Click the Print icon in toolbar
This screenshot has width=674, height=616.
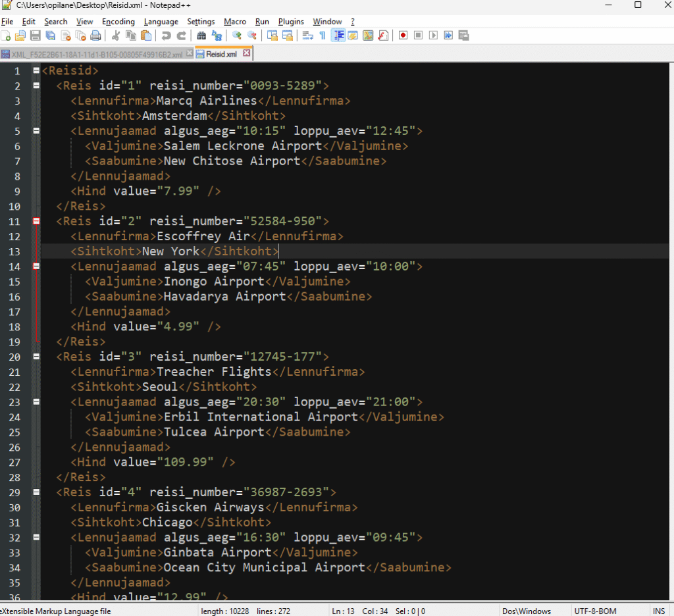click(x=96, y=36)
